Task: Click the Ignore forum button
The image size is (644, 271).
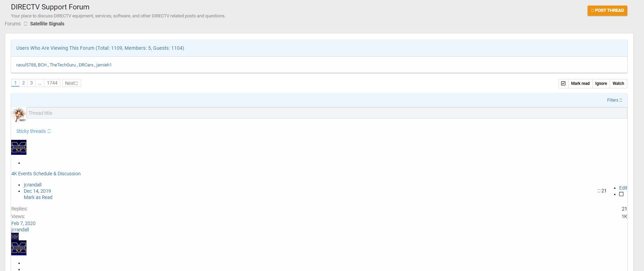Action: 601,83
